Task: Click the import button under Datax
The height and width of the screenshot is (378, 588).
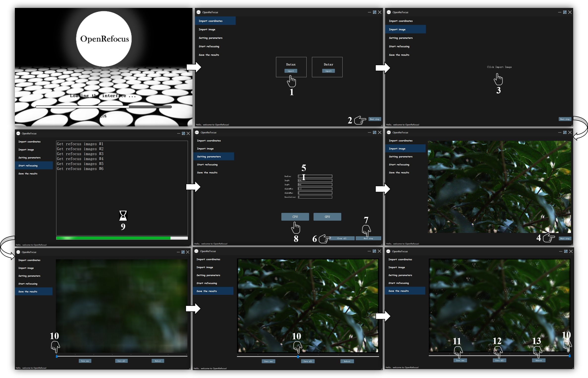Action: tap(291, 71)
